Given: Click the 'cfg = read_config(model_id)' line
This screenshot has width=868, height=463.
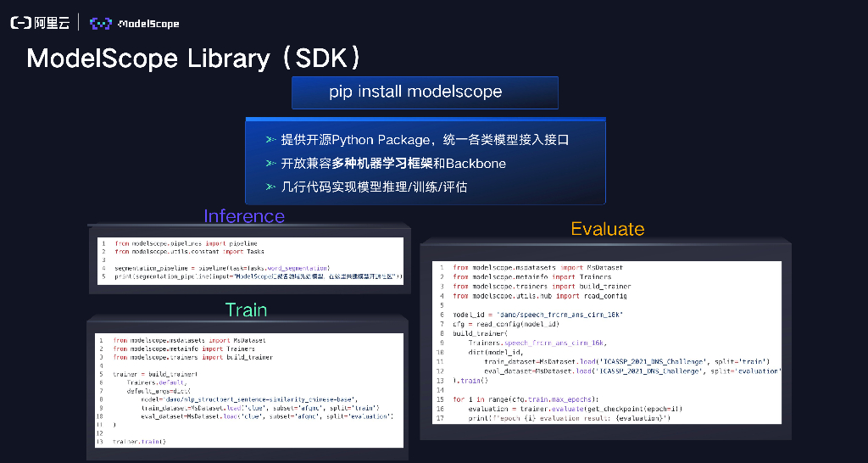Looking at the screenshot, I should pos(506,324).
